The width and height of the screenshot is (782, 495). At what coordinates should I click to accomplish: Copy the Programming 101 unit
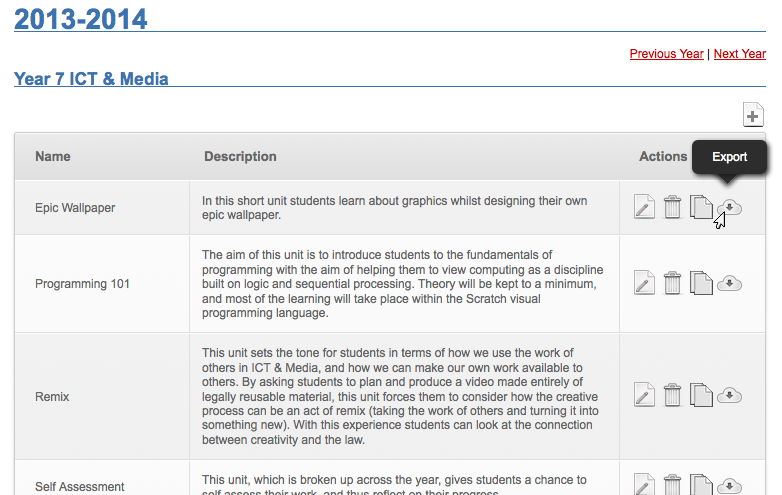click(x=702, y=283)
